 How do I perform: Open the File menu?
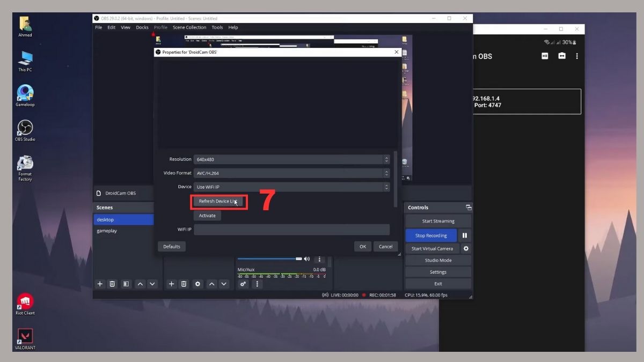pos(98,27)
